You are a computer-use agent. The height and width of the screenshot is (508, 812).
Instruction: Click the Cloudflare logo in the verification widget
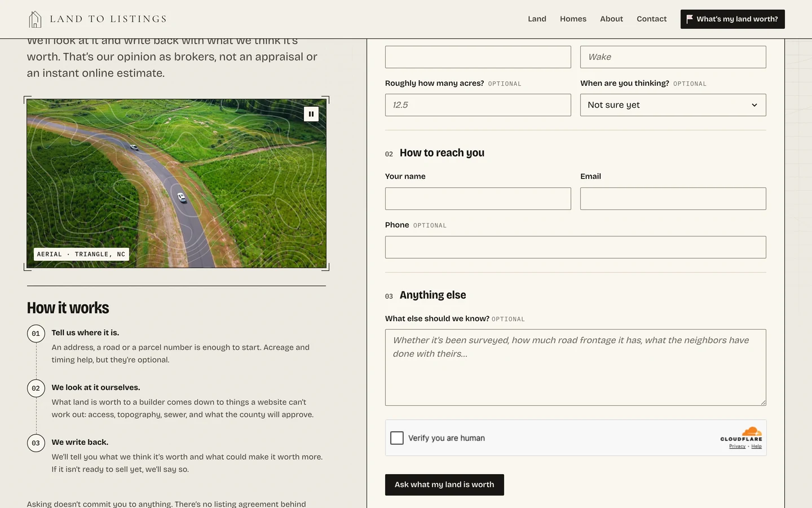[741, 434]
